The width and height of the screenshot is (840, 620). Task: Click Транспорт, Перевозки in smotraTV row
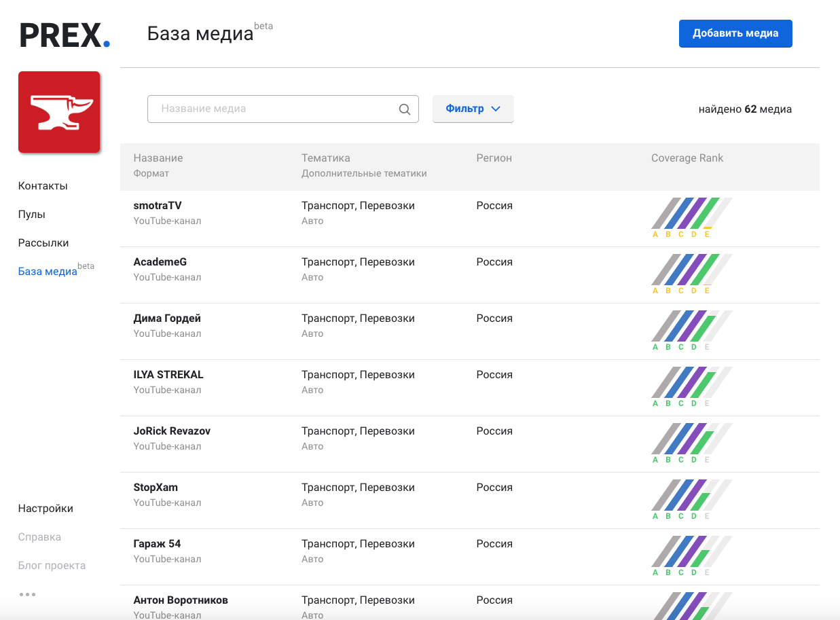[358, 206]
